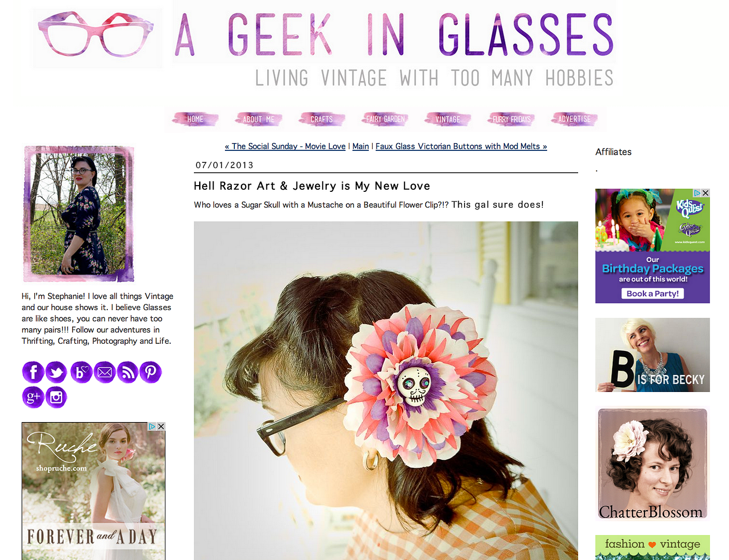Open previous post The Social Sunday link
Screen dimensions: 729x560
pyautogui.click(x=285, y=146)
